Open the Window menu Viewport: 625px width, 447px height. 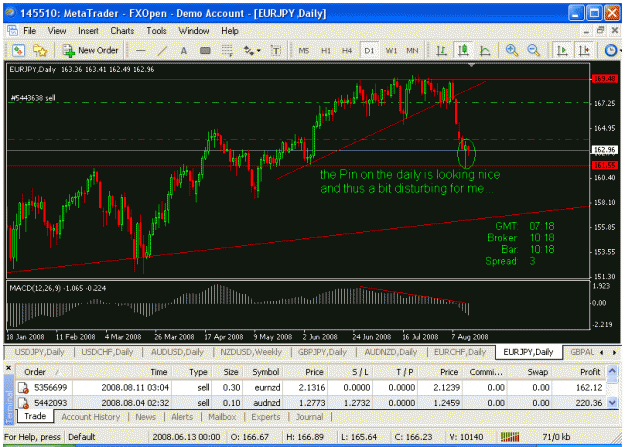(194, 31)
